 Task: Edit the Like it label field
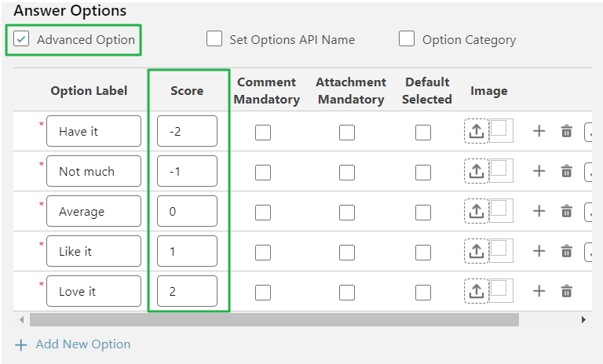(94, 251)
